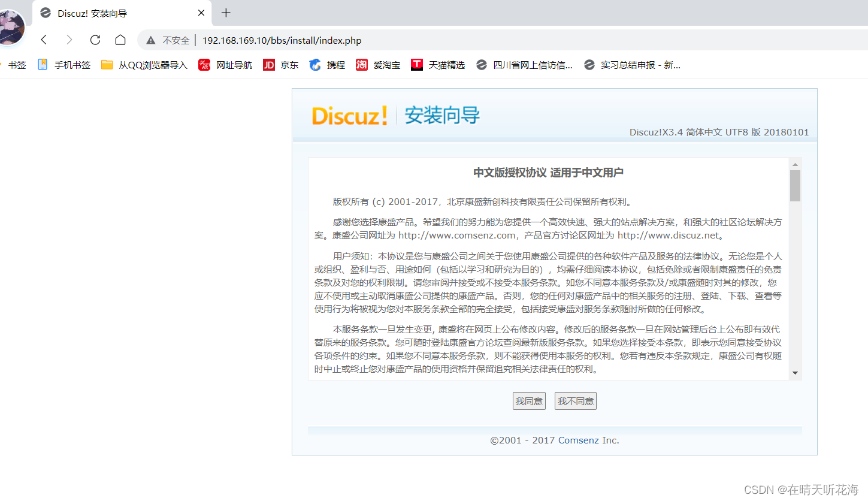Open a new tab with plus icon
This screenshot has height=501, width=868.
[x=226, y=13]
